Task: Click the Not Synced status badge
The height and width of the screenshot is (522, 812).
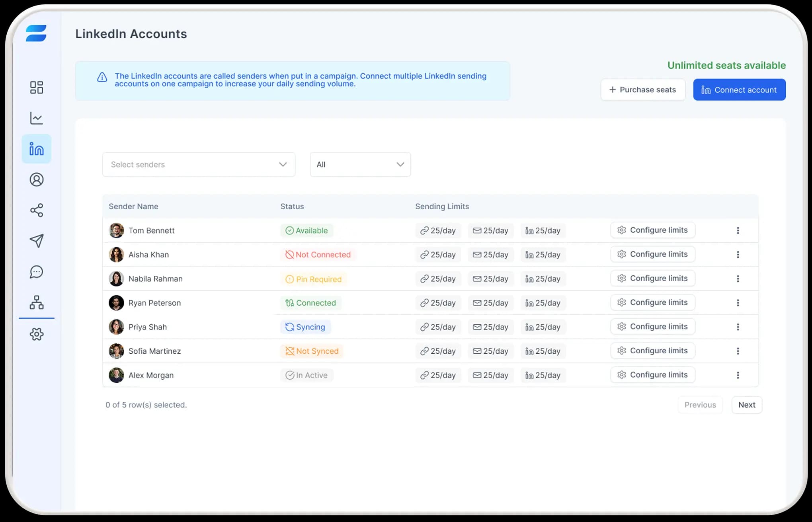Action: click(312, 351)
